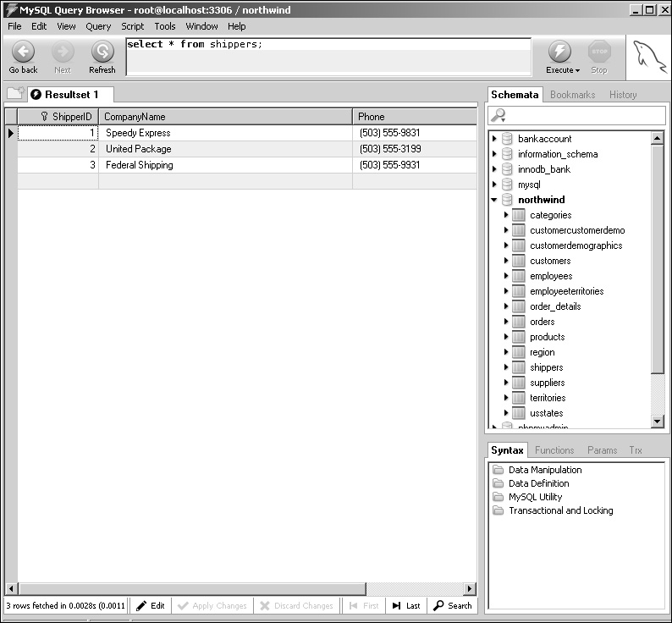Sort by the CompanyName column header
672x623 pixels.
click(225, 117)
